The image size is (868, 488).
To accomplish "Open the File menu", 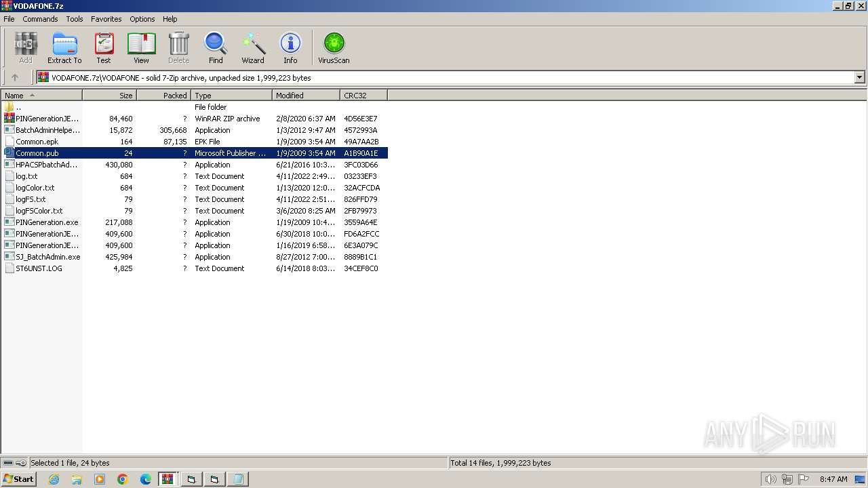I will (9, 19).
